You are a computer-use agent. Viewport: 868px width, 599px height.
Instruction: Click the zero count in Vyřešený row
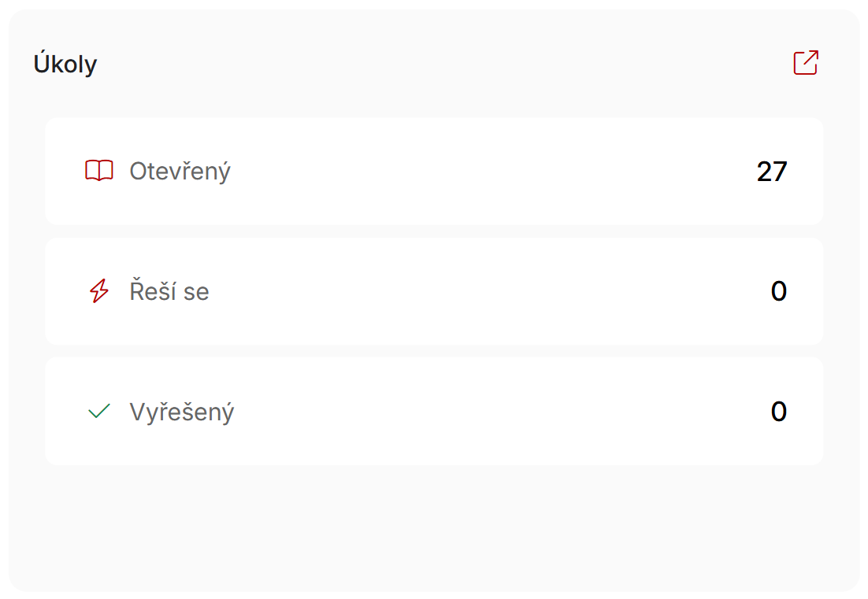779,412
